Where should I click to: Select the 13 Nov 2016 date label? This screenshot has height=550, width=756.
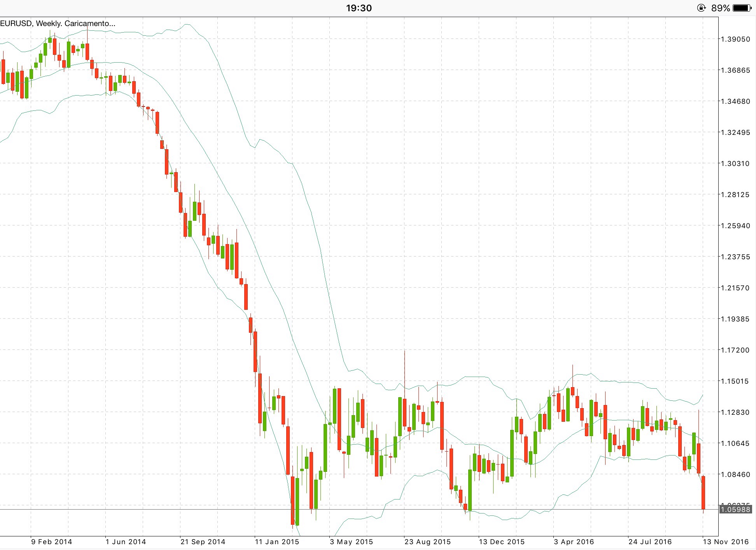[x=725, y=541]
